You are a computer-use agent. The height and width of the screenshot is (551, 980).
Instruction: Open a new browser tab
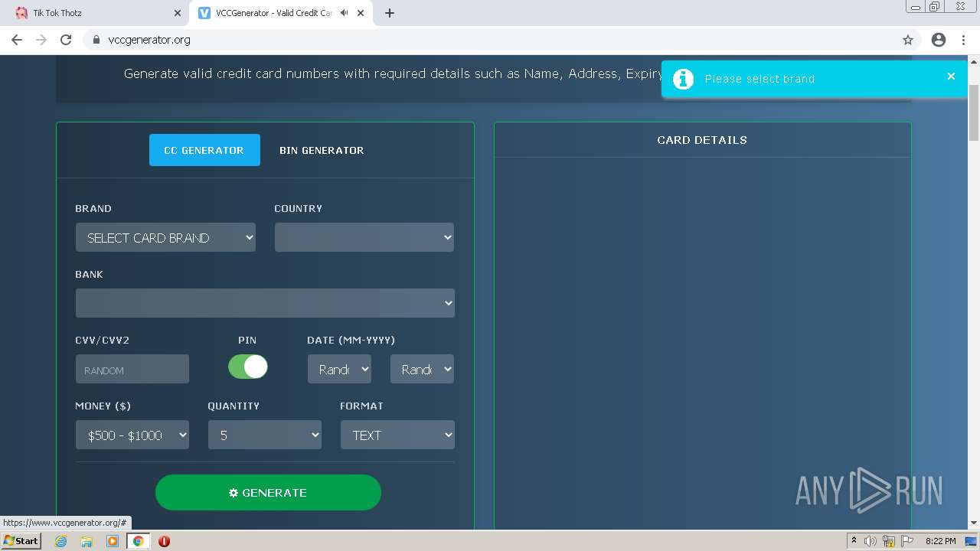(x=390, y=13)
